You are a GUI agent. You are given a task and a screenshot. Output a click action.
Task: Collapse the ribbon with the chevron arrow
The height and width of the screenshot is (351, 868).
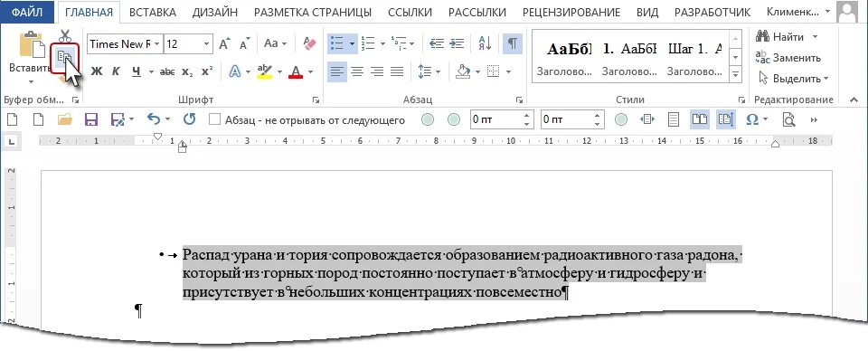click(x=854, y=100)
